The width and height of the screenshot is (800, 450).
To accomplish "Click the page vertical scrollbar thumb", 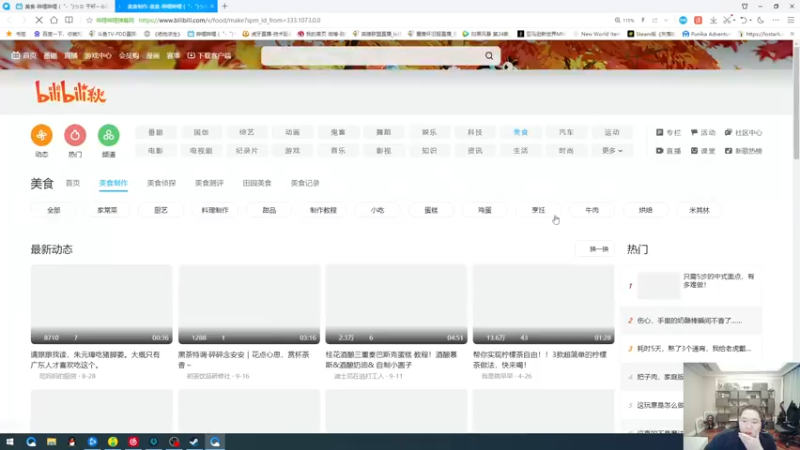I will (796, 102).
